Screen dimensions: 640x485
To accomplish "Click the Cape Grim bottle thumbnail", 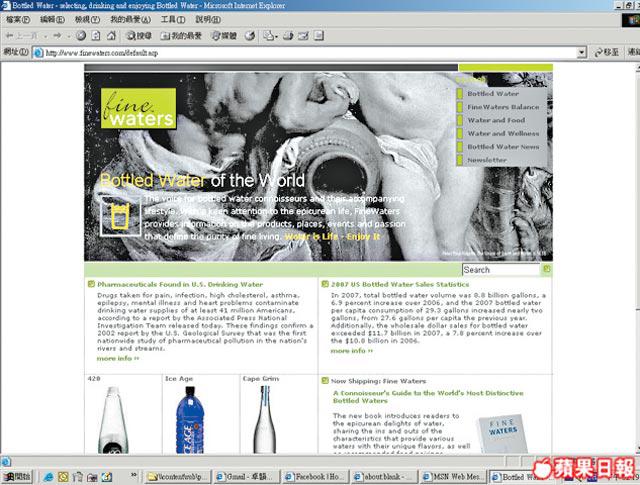I will click(x=265, y=420).
